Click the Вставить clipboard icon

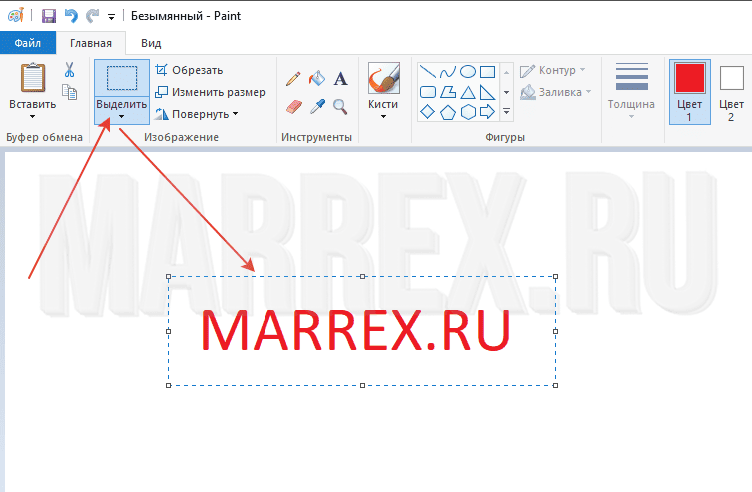pyautogui.click(x=33, y=77)
